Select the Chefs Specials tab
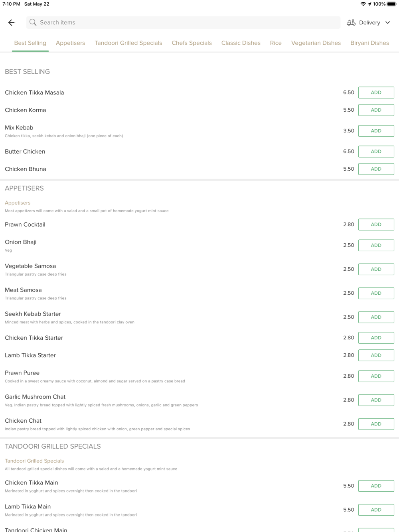This screenshot has width=399, height=532. [192, 43]
